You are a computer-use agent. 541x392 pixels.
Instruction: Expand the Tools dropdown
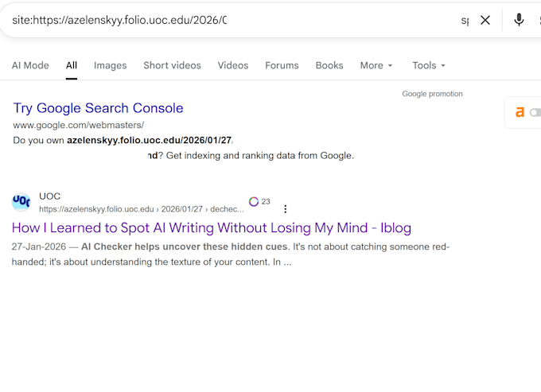pos(429,65)
